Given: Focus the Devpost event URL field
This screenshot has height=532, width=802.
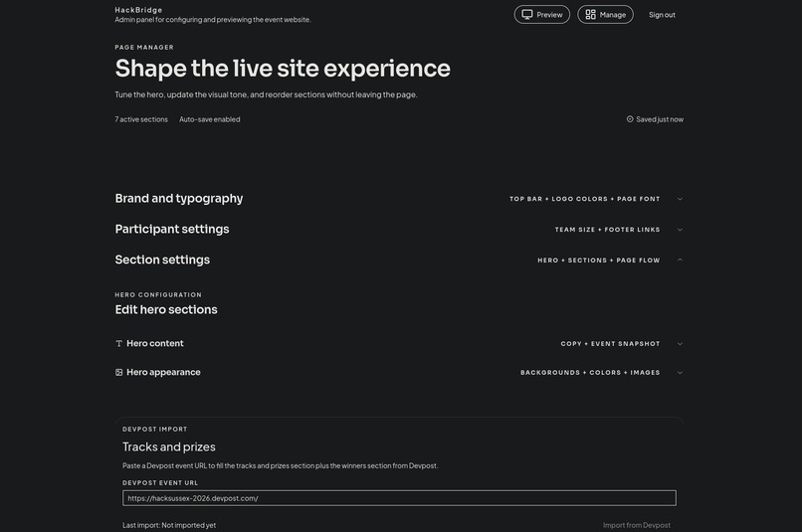Looking at the screenshot, I should 399,498.
